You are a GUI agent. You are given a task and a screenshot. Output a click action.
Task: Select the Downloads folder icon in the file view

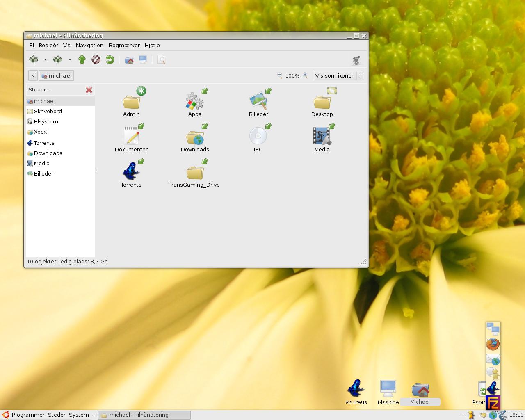(x=194, y=137)
